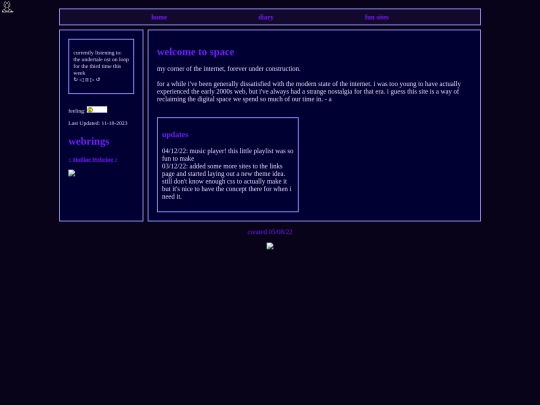Click paragraph starting 'for a while i've been'

309,91
